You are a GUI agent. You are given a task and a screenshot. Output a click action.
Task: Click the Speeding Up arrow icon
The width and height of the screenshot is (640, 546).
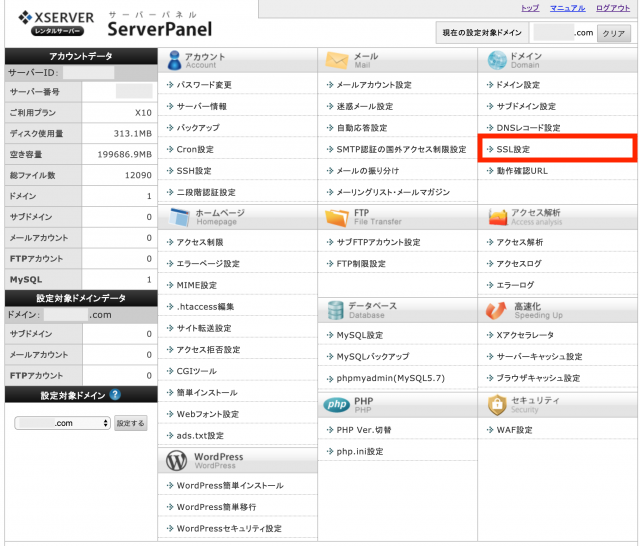pyautogui.click(x=496, y=310)
